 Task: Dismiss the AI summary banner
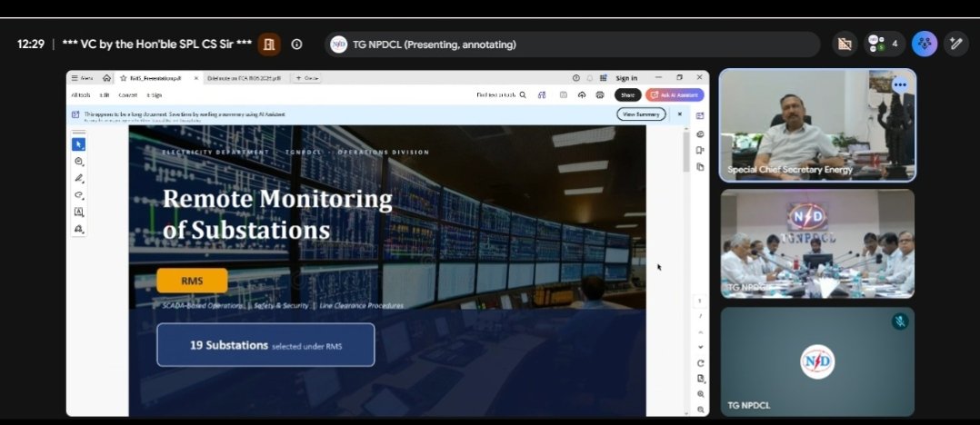click(x=680, y=114)
